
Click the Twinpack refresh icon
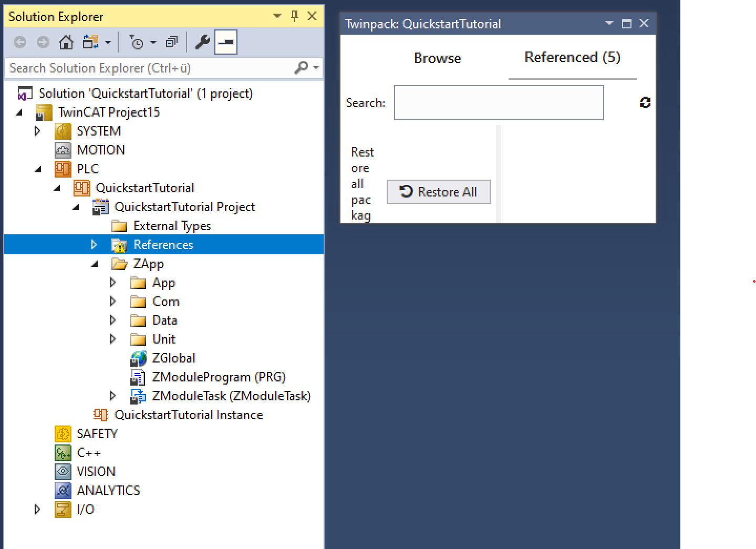(x=645, y=102)
